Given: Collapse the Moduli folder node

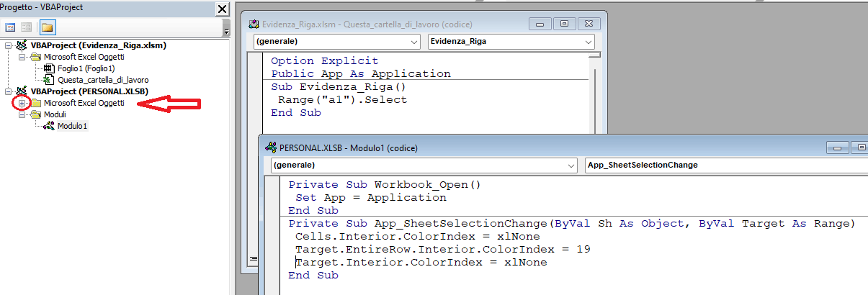Looking at the screenshot, I should click(x=22, y=114).
